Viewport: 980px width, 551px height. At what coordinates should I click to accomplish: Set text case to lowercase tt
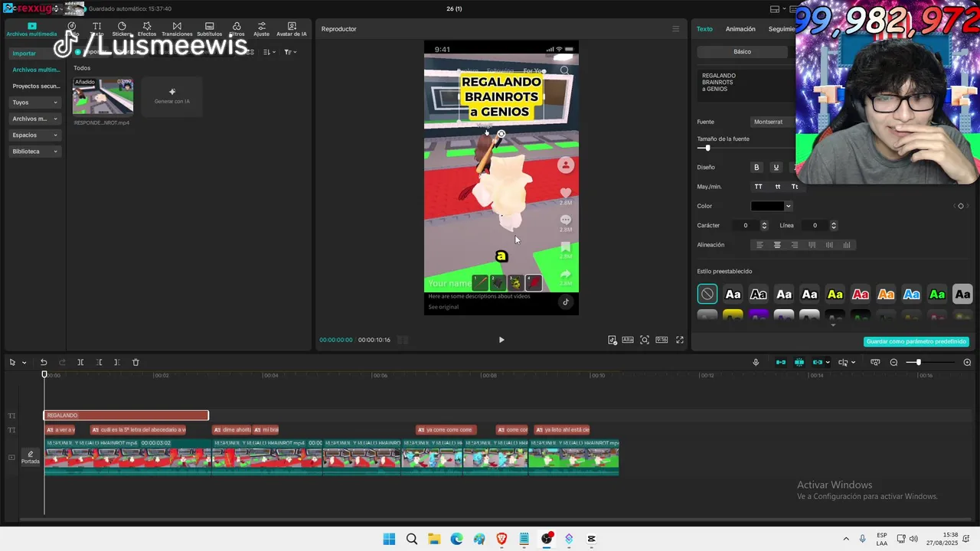pos(778,187)
